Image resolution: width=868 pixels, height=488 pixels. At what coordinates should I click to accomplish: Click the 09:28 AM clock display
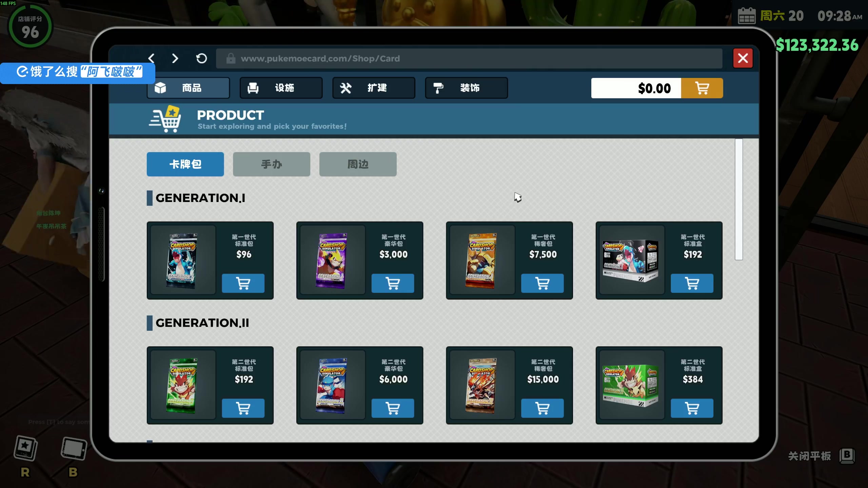[840, 16]
